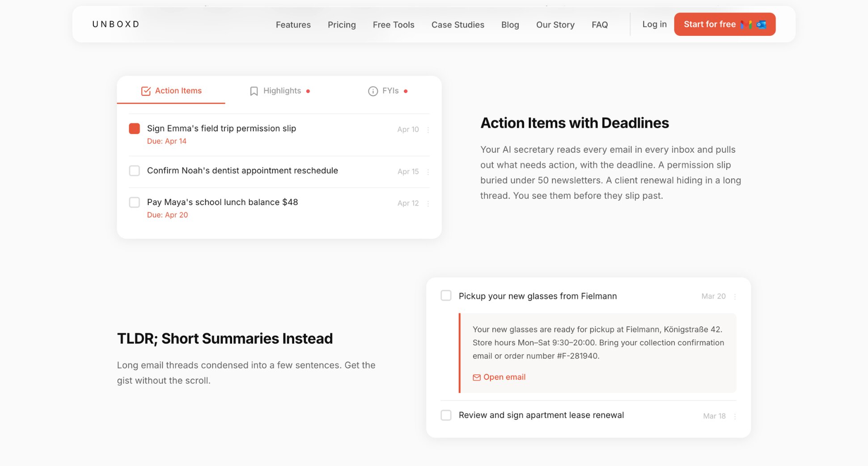Click the 'Due: Apr 20' label
Viewport: 868px width, 466px height.
click(167, 215)
